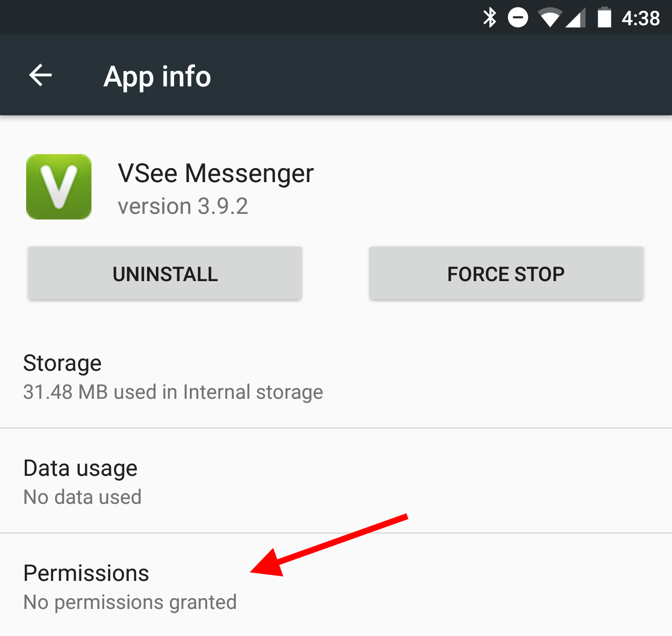Viewport: 672px width, 636px height.
Task: Tap the Bluetooth status bar icon
Action: pyautogui.click(x=490, y=18)
